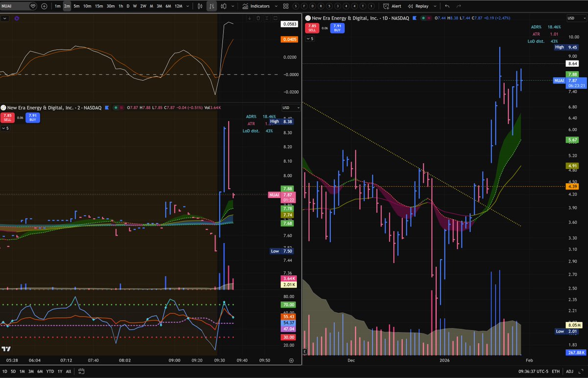Click the SELL 7.85 button on the 2-minute chart

pos(8,117)
